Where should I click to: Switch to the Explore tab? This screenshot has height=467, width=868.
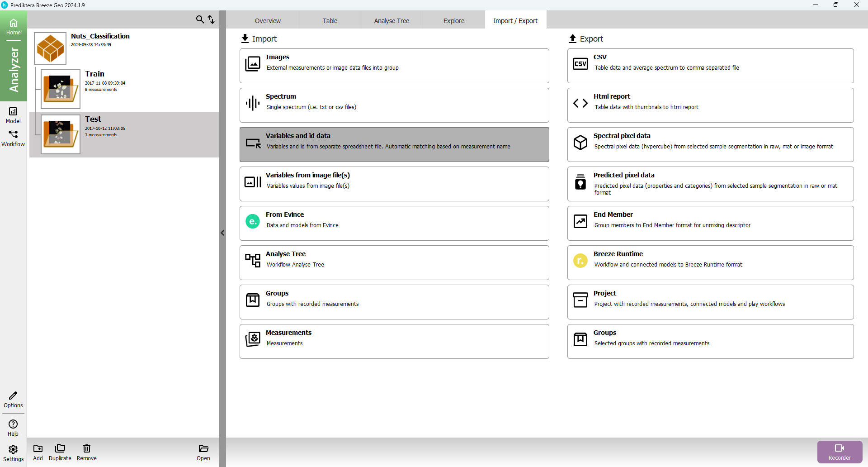(x=453, y=21)
